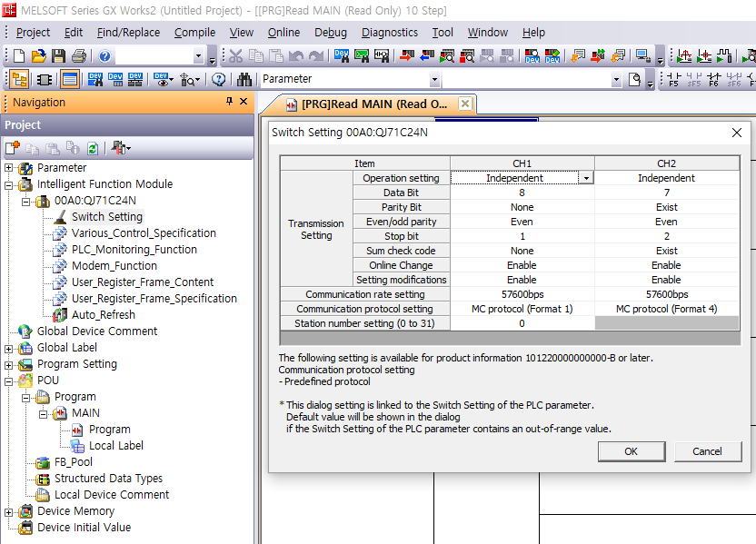This screenshot has height=544, width=756.
Task: Insert open contact F5 ladder symbol
Action: 673,79
